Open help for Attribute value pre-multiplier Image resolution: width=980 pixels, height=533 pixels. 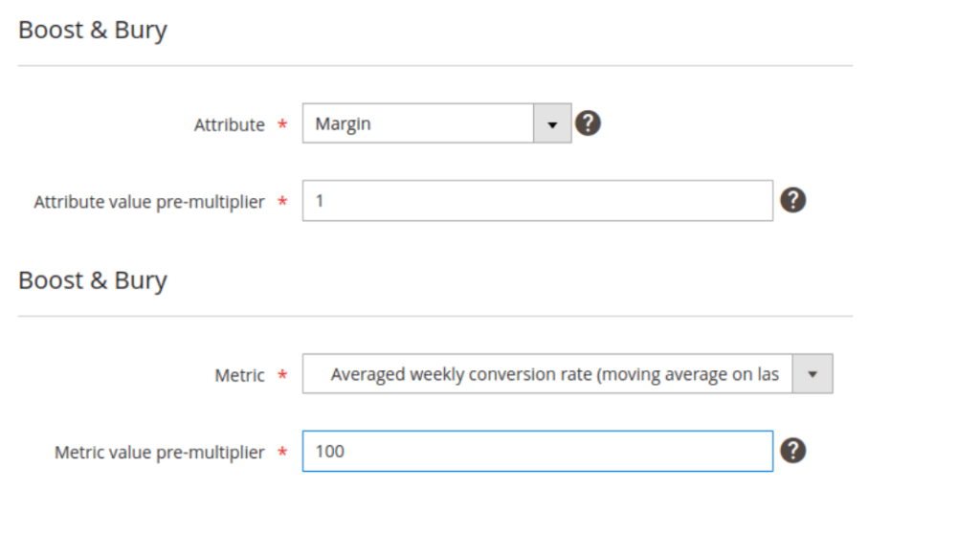click(x=792, y=200)
